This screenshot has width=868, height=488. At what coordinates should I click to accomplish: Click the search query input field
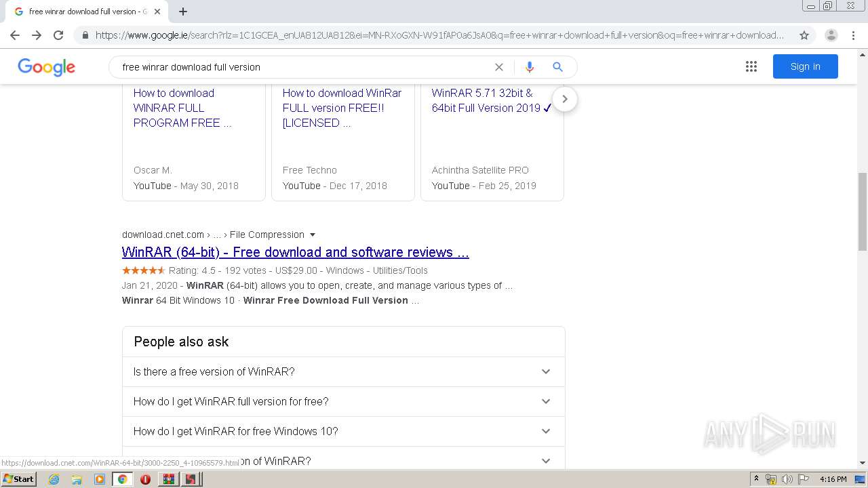tap(305, 67)
